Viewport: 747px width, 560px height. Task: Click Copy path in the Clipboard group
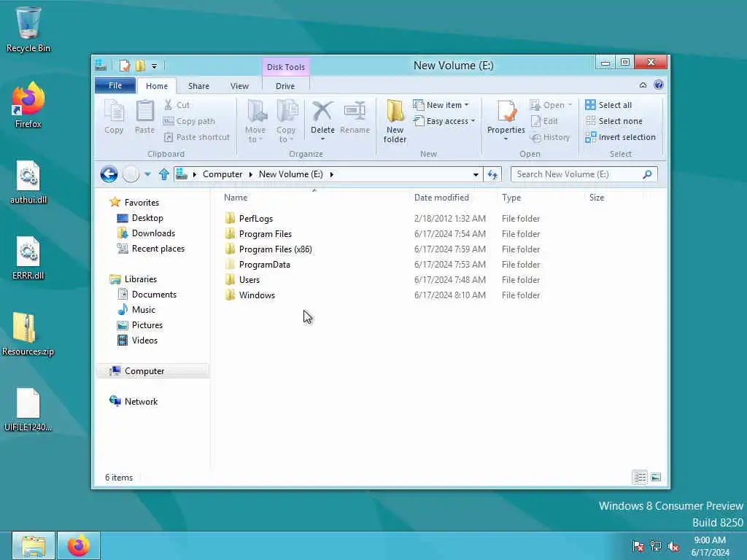[x=189, y=121]
